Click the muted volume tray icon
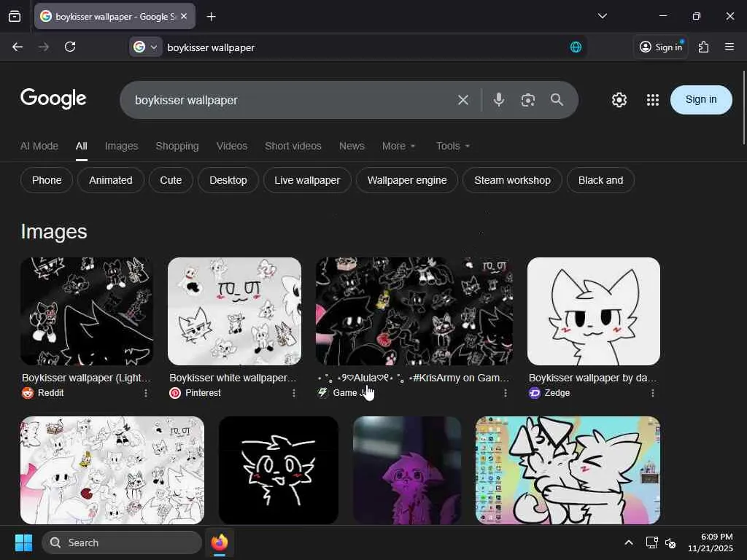 point(671,542)
